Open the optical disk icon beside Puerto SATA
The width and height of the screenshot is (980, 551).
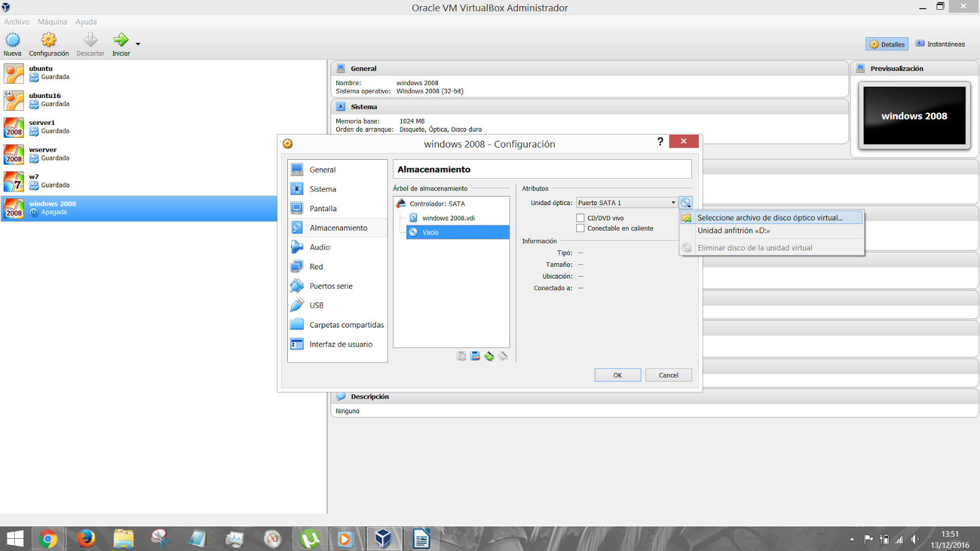click(686, 202)
